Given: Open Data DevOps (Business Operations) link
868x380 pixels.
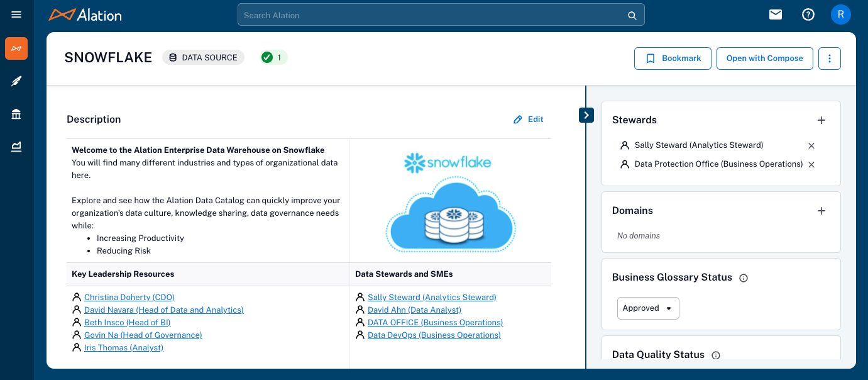Looking at the screenshot, I should click(x=434, y=335).
